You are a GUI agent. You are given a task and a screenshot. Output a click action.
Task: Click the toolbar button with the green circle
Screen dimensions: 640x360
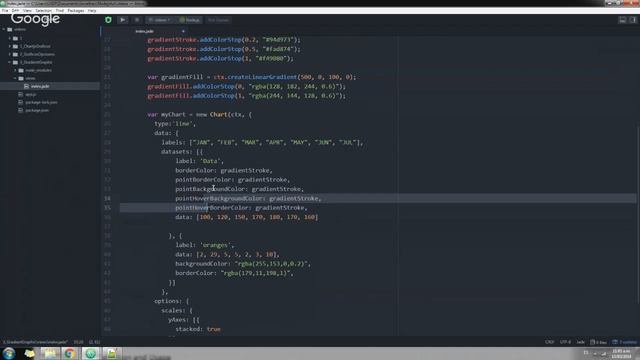pos(190,20)
